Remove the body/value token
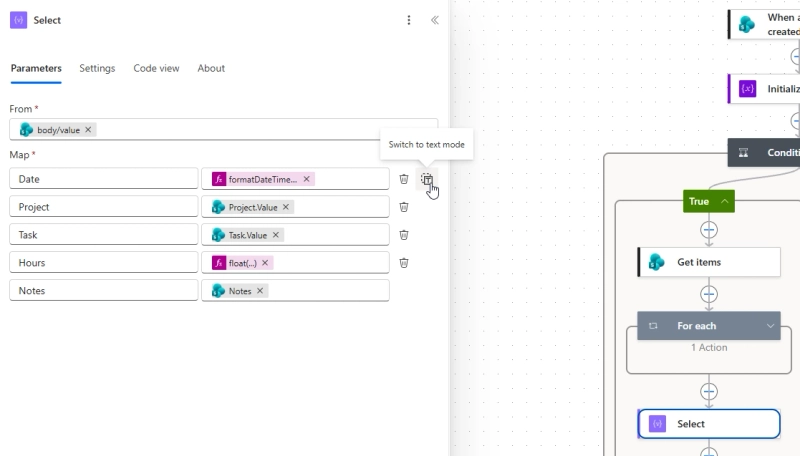The width and height of the screenshot is (800, 456). (x=88, y=130)
